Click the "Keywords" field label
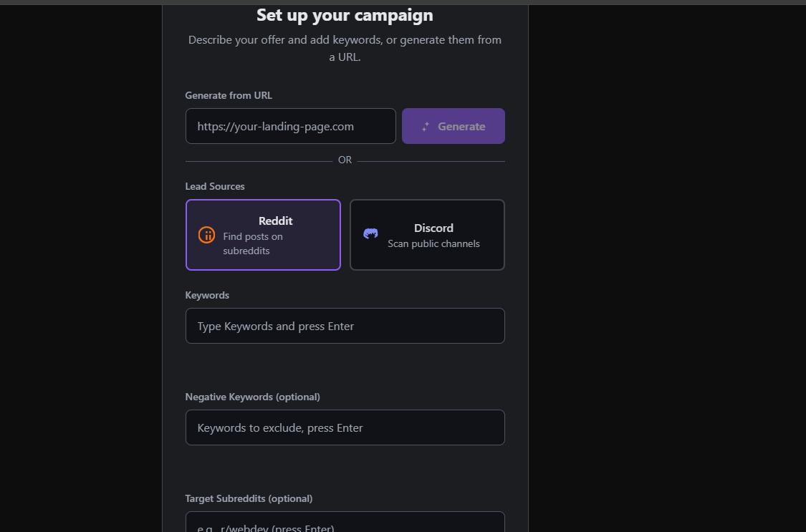Viewport: 806px width, 532px height. (207, 295)
